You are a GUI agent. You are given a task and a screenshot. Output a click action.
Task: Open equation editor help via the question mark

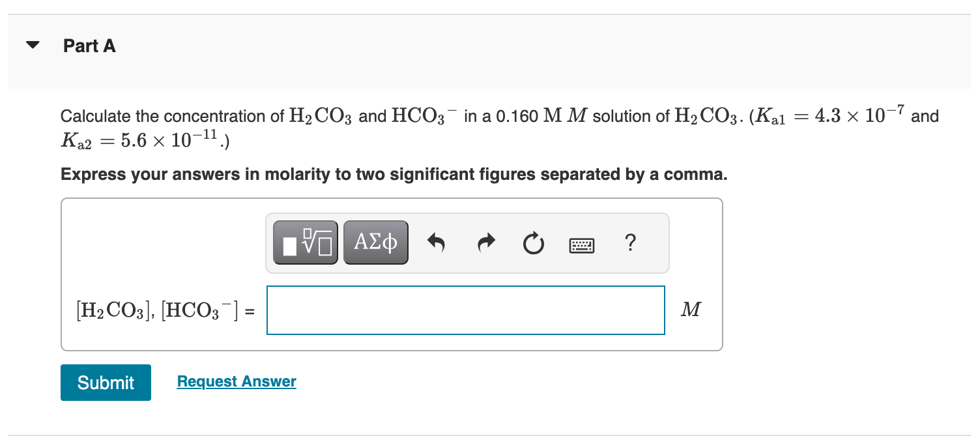(630, 243)
